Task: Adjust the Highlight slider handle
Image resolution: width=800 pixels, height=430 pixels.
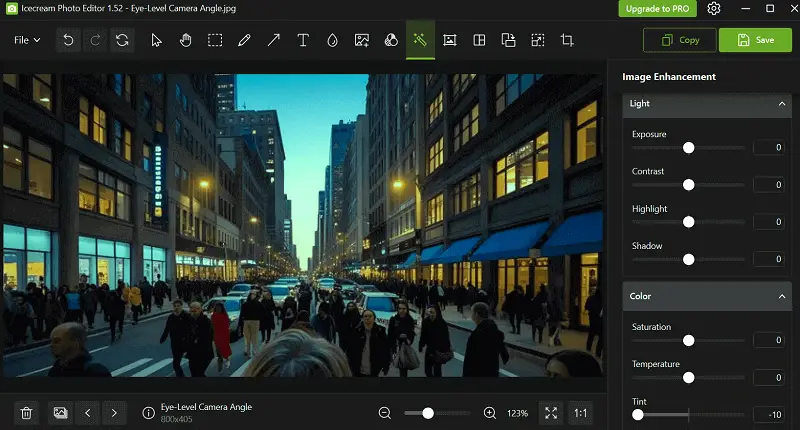Action: click(x=689, y=222)
